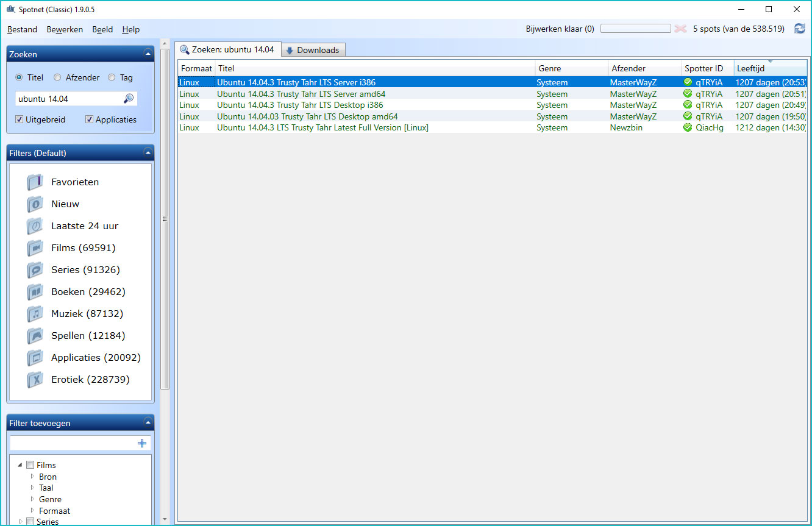The image size is (812, 526).
Task: Click the blue plus add filter icon
Action: click(x=142, y=443)
